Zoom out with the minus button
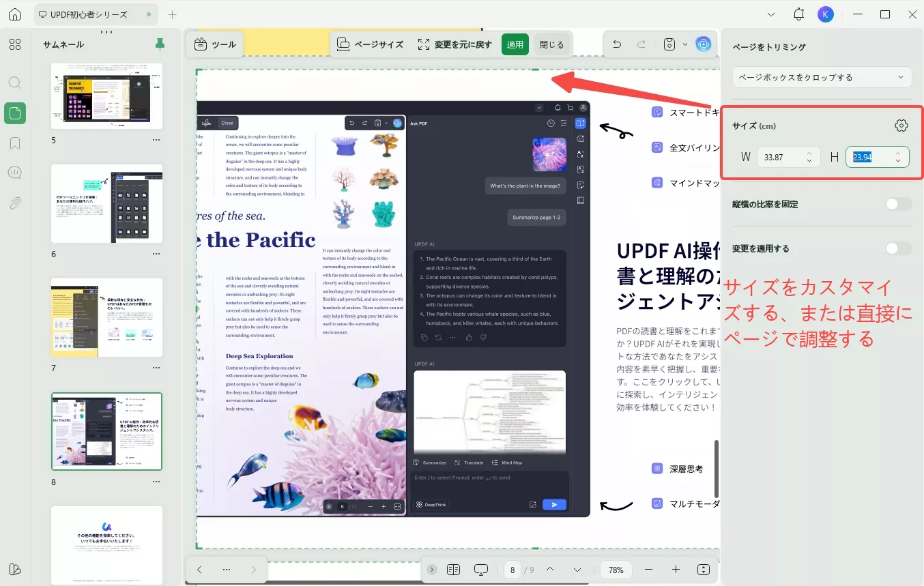This screenshot has height=586, width=924. click(648, 570)
